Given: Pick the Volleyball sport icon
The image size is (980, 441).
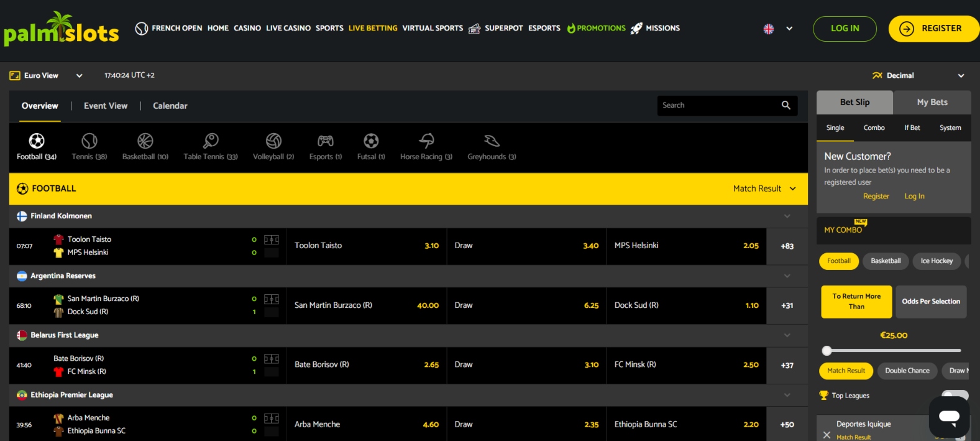Looking at the screenshot, I should pyautogui.click(x=273, y=141).
